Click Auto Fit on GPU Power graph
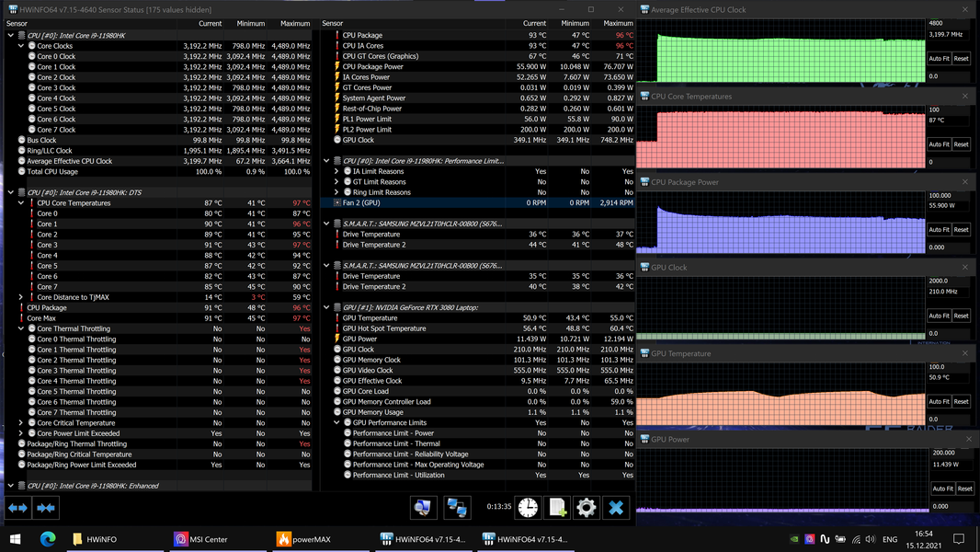 [942, 489]
